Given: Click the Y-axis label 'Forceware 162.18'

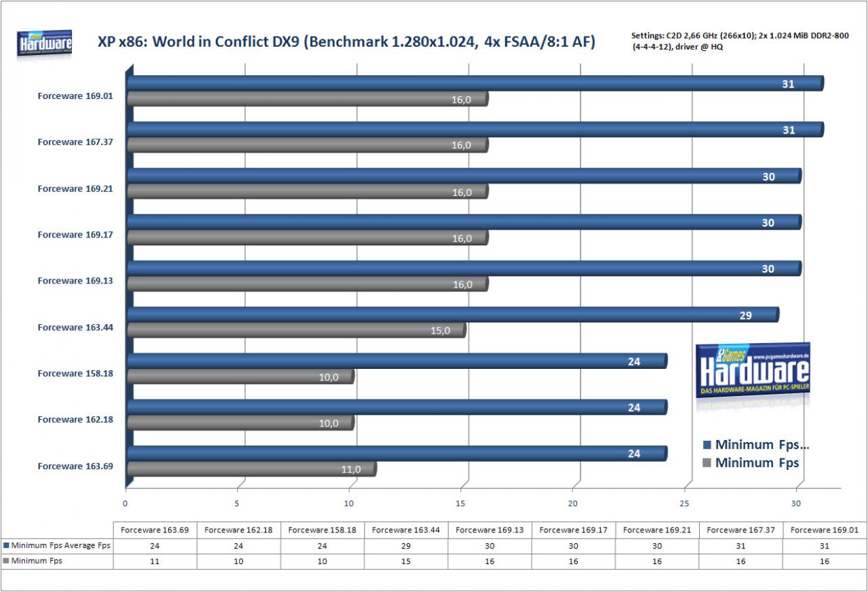Looking at the screenshot, I should point(75,420).
